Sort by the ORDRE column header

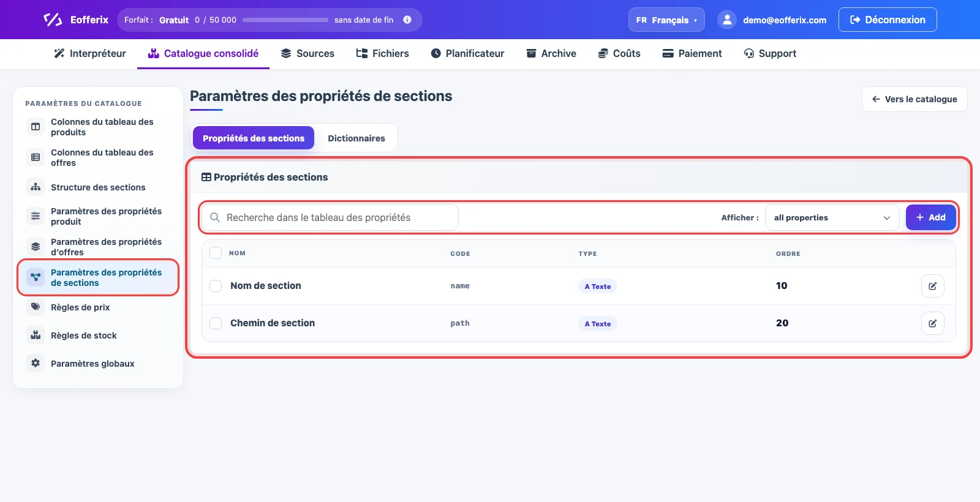pyautogui.click(x=788, y=253)
